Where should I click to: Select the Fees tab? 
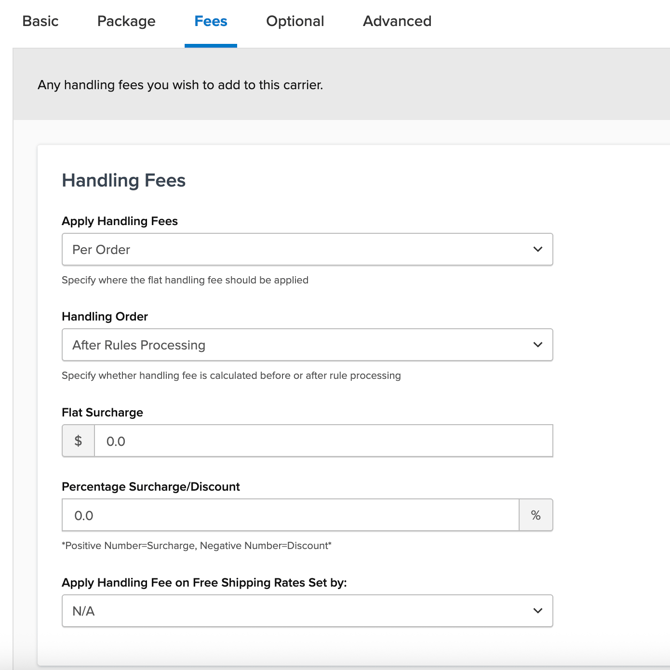pos(210,21)
